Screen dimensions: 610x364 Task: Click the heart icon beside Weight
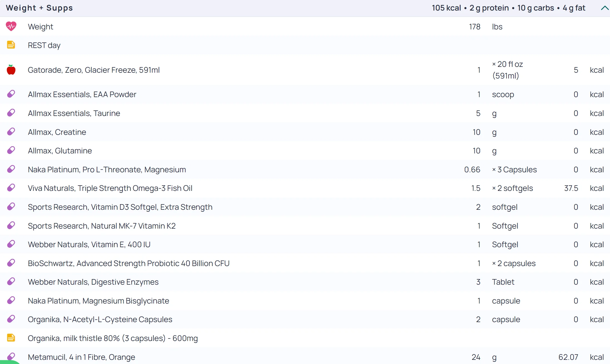(11, 26)
